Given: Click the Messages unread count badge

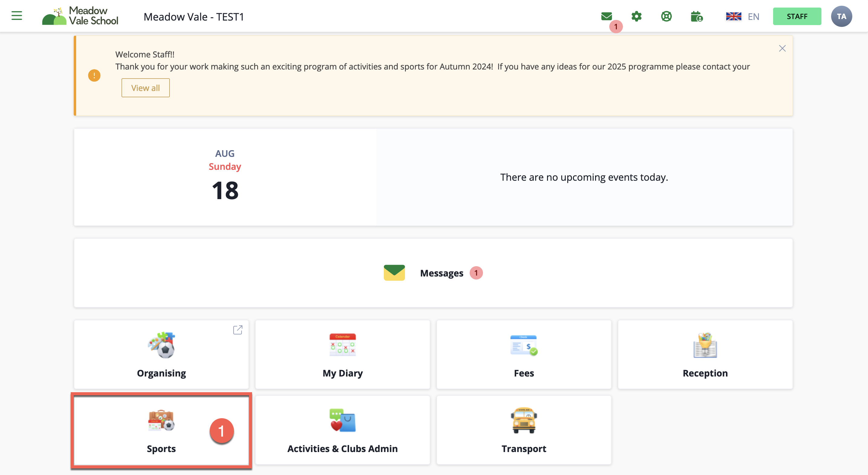Looking at the screenshot, I should pyautogui.click(x=476, y=273).
